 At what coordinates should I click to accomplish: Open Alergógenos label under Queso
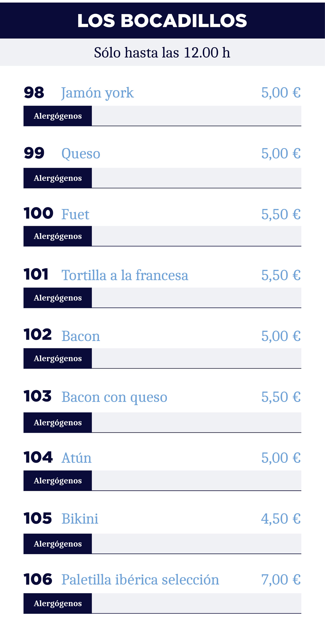[57, 178]
